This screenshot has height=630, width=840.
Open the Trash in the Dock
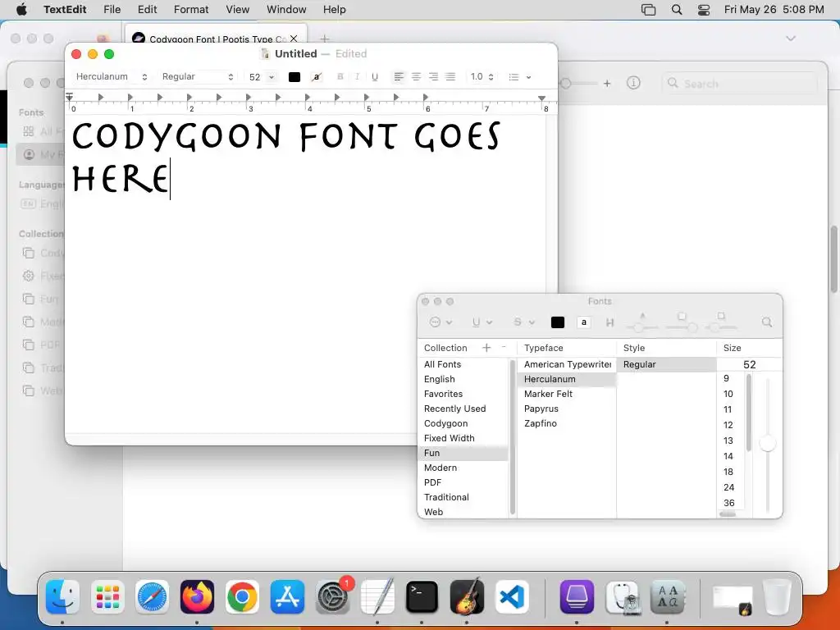click(778, 597)
